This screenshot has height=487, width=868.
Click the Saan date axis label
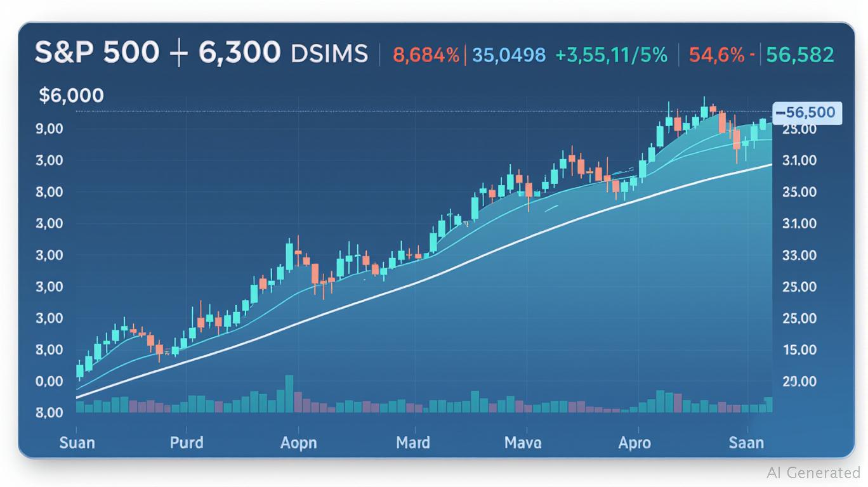click(x=746, y=442)
